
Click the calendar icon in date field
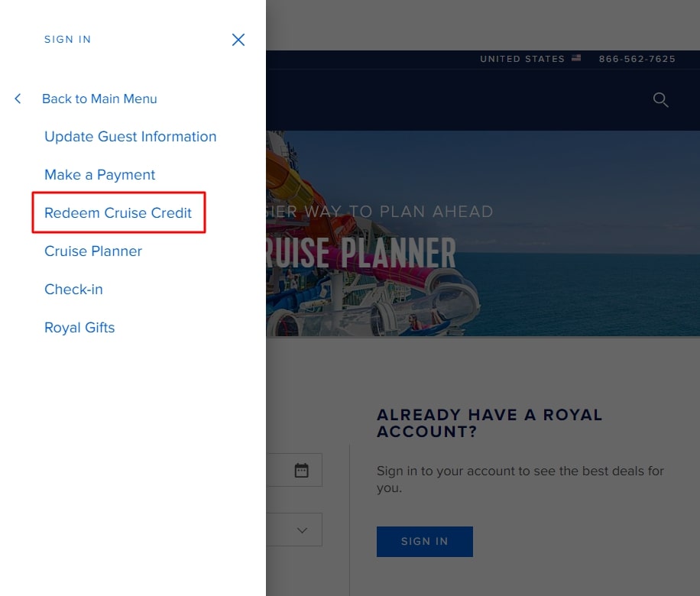click(301, 470)
